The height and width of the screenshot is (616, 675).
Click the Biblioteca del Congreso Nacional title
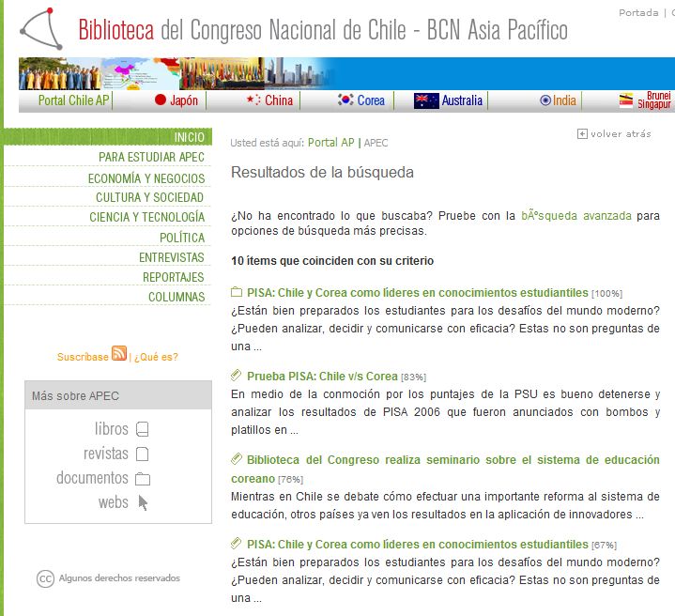(x=323, y=30)
